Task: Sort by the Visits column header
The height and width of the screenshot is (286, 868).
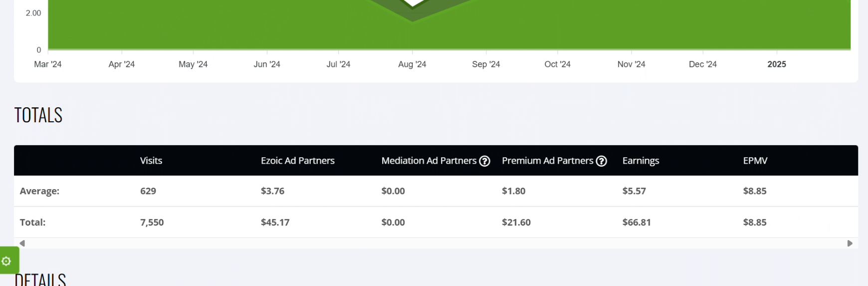Action: point(151,161)
